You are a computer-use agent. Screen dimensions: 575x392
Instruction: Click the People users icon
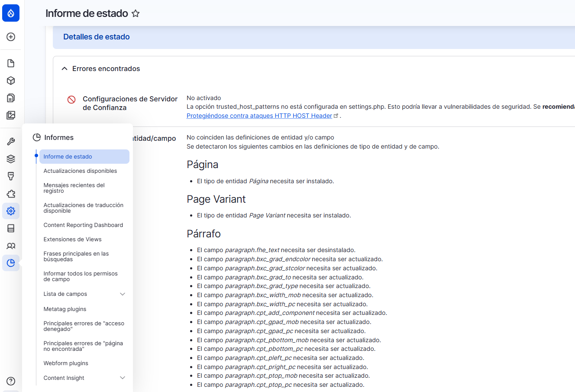click(10, 246)
